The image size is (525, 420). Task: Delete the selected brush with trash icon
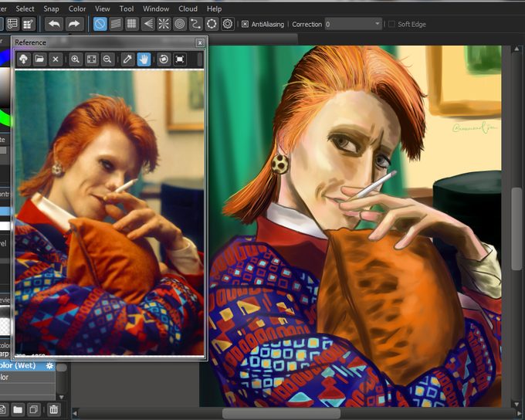[x=53, y=409]
